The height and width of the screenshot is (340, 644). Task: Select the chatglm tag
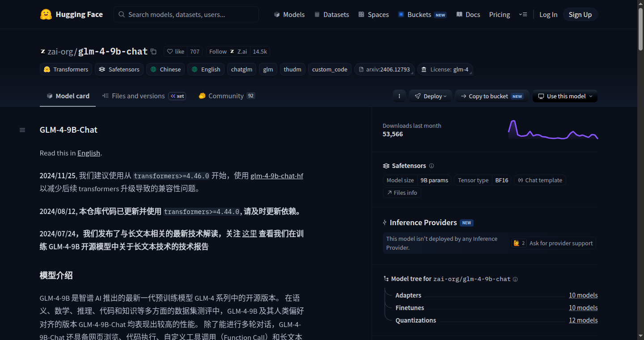(241, 69)
